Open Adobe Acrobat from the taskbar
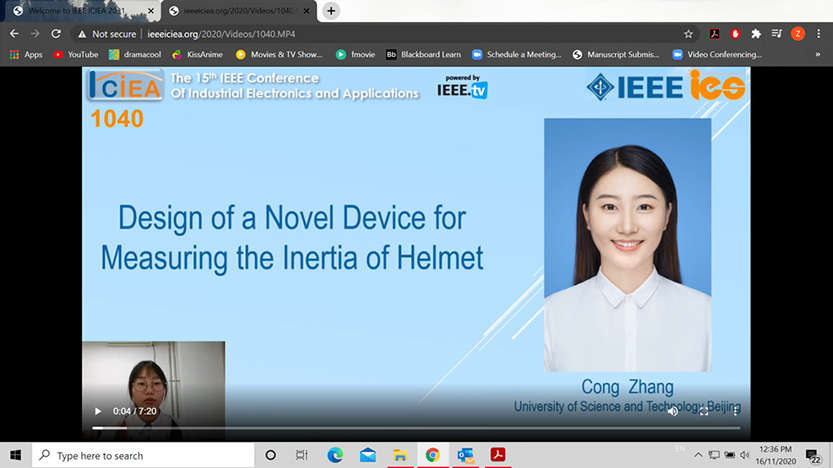 tap(498, 455)
